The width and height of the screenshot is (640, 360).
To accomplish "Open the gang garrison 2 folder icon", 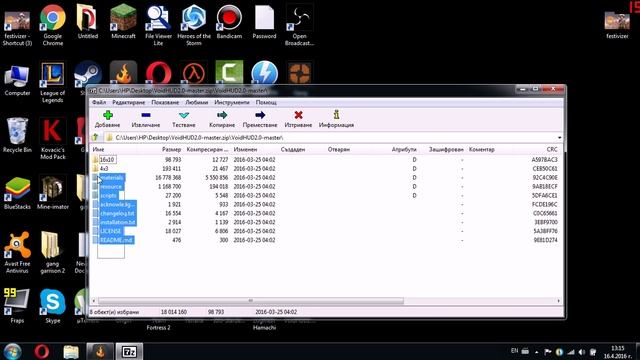I will (53, 253).
